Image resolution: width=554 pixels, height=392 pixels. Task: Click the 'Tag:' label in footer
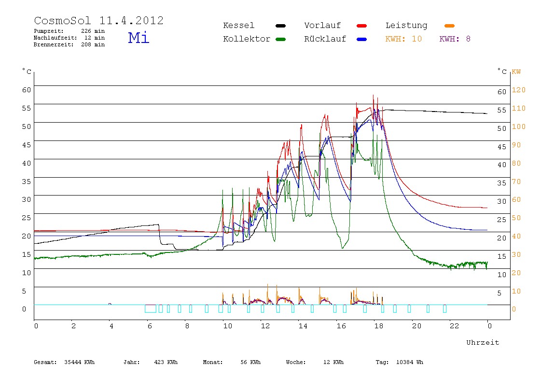(382, 362)
